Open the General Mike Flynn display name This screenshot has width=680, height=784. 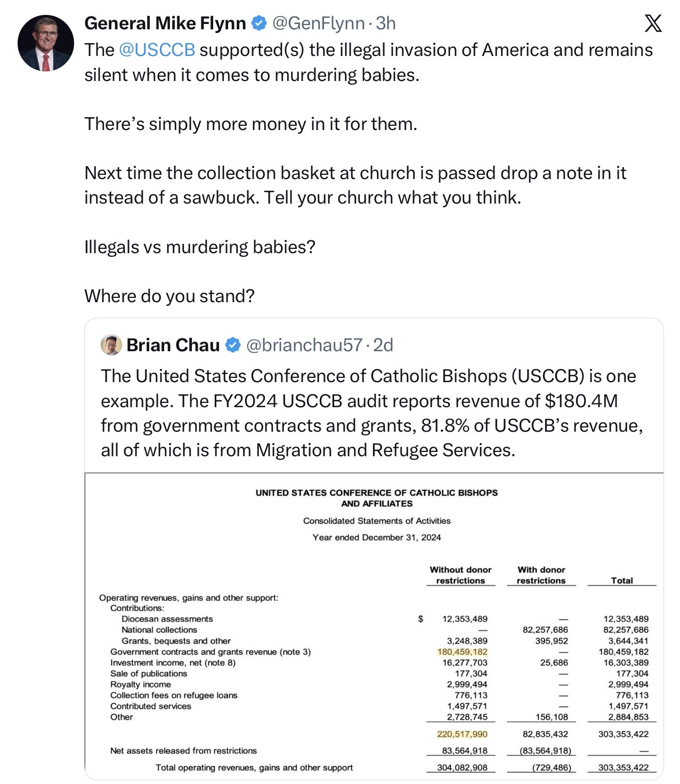click(165, 23)
